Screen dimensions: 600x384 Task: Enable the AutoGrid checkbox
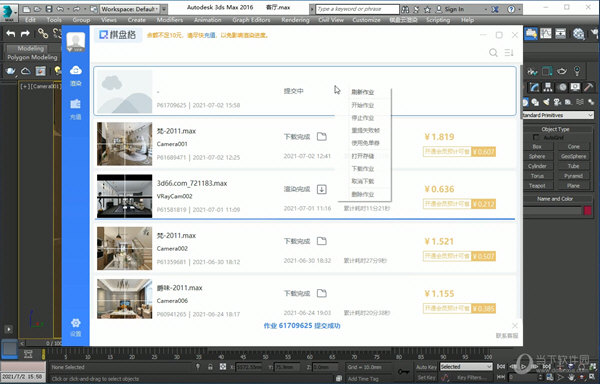pos(536,137)
